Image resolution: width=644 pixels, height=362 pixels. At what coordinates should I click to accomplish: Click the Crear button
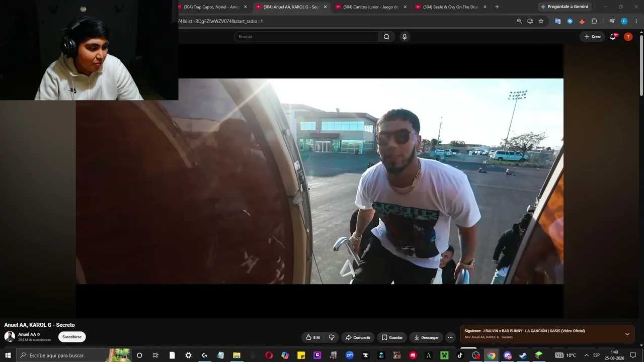592,37
